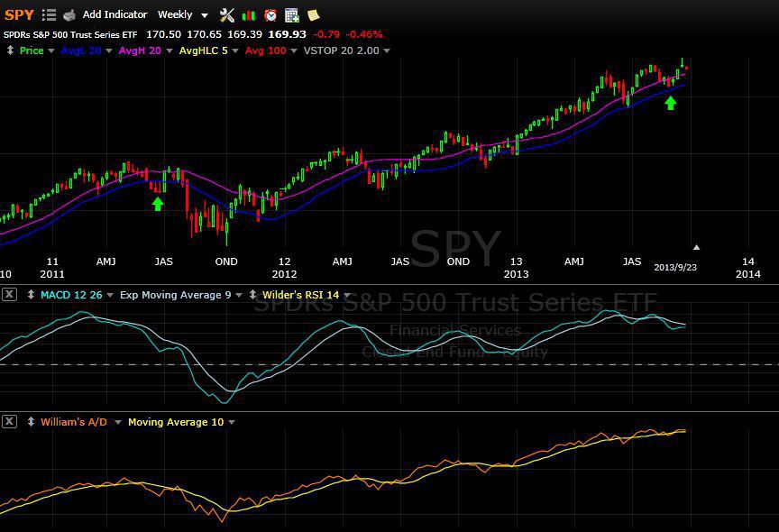This screenshot has height=532, width=779.
Task: Open the symbol list icon next to SPY
Action: [49, 15]
